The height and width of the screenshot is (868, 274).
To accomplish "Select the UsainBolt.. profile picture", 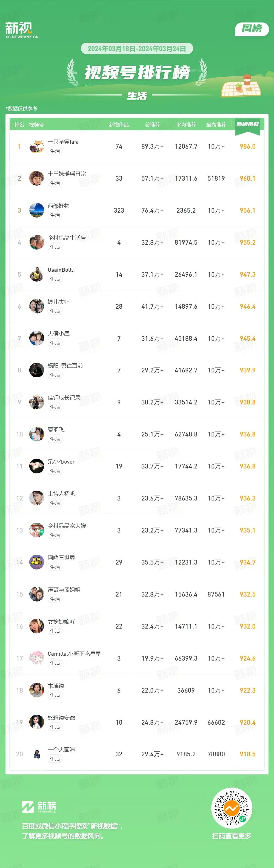I will (x=36, y=274).
